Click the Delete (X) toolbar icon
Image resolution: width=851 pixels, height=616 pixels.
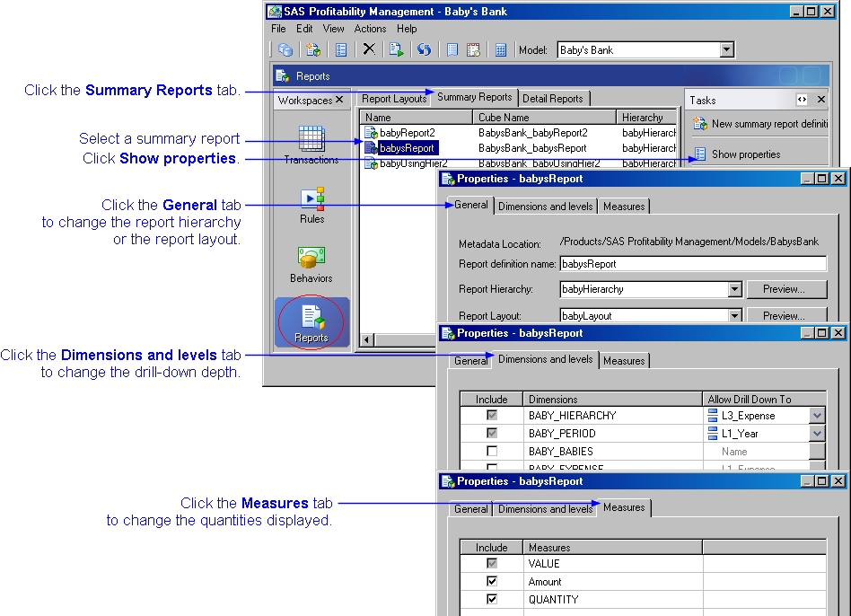(370, 49)
